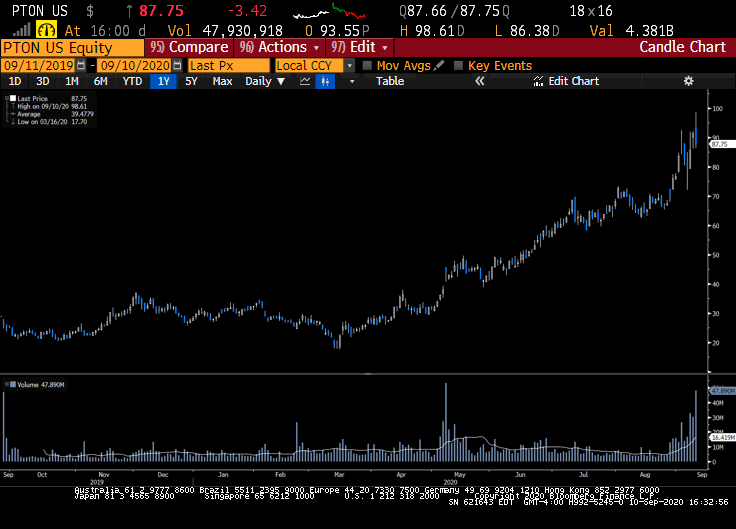Open the Actions dropdown menu
Screen dimensions: 736x529
click(x=280, y=47)
